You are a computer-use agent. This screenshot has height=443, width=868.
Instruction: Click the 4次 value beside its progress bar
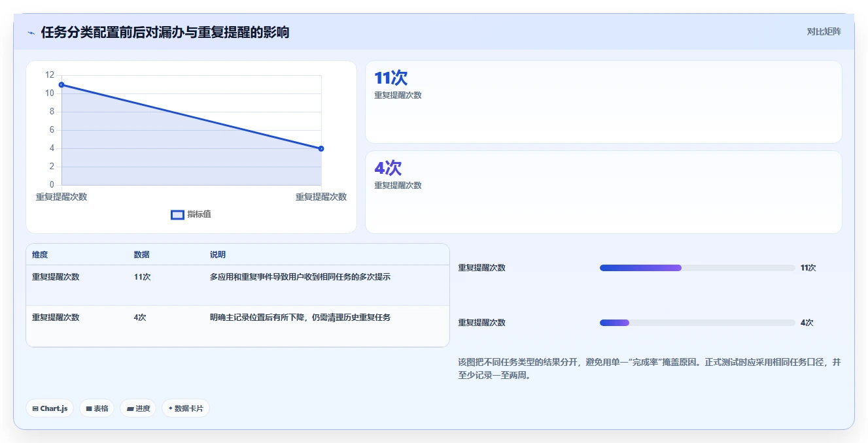(x=807, y=323)
